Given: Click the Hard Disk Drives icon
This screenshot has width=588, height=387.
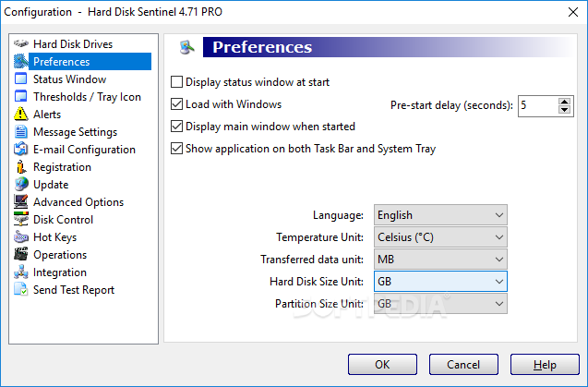Looking at the screenshot, I should pos(21,43).
